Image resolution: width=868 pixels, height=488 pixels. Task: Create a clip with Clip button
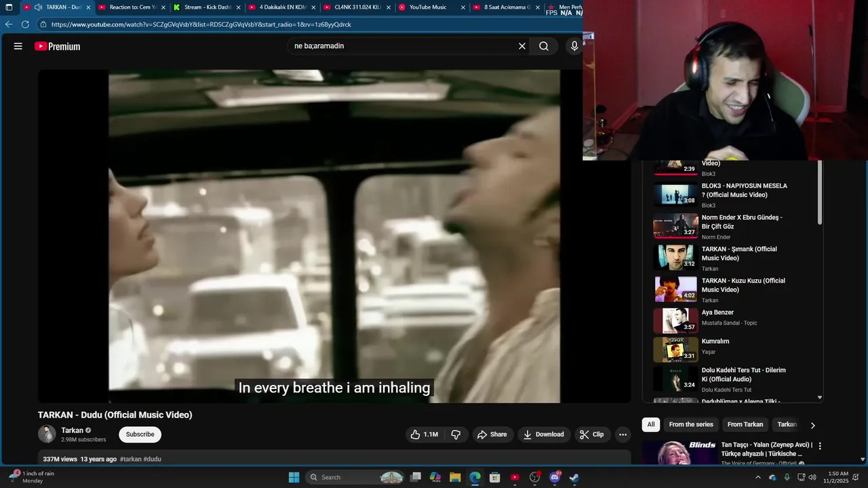click(x=591, y=434)
